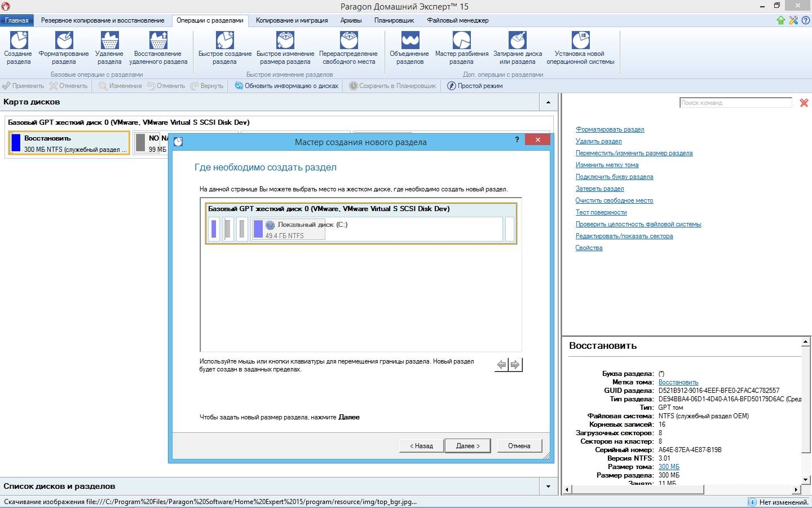The width and height of the screenshot is (812, 508).
Task: Click Изменения toolbar button
Action: pos(120,86)
